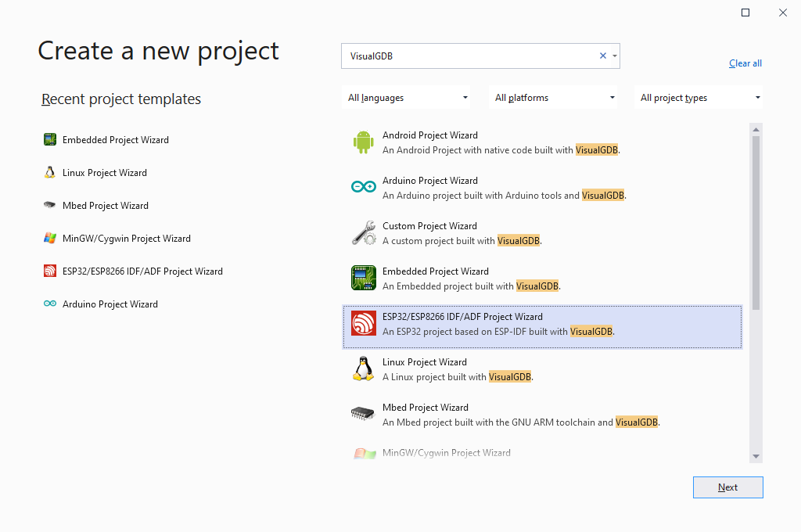Click the Embedded Project Wizard chip icon in results
This screenshot has height=532, width=801.
point(363,278)
